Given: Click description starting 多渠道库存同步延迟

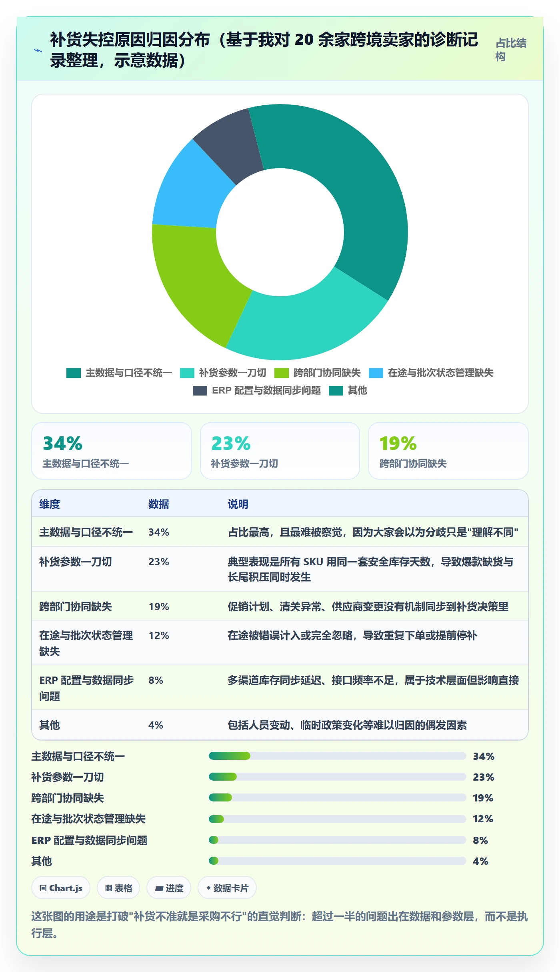Looking at the screenshot, I should tap(373, 680).
